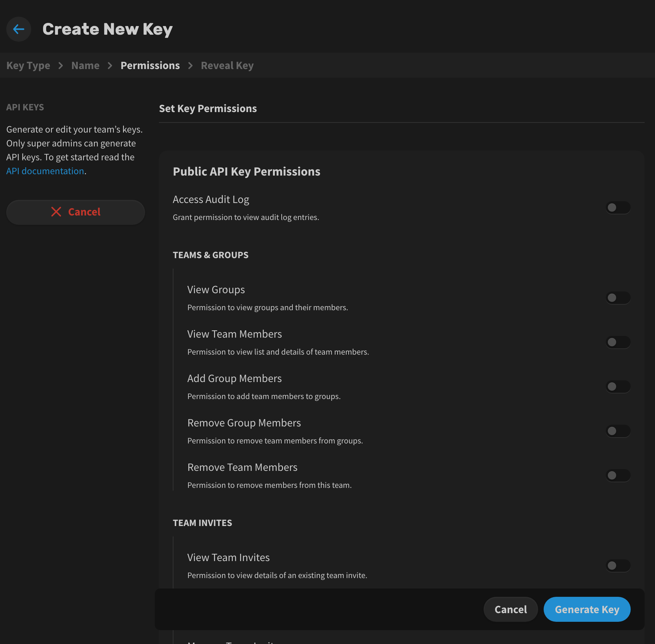Go to Key Type step in breadcrumb
655x644 pixels.
click(28, 66)
